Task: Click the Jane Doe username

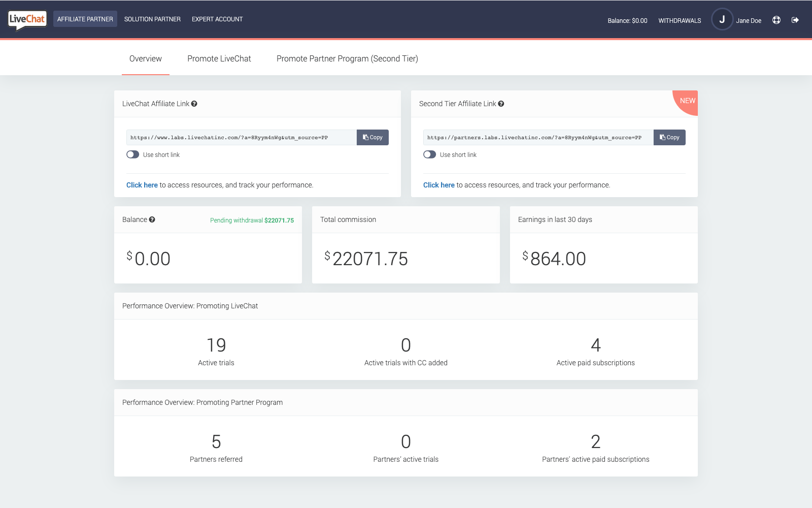Action: coord(749,21)
